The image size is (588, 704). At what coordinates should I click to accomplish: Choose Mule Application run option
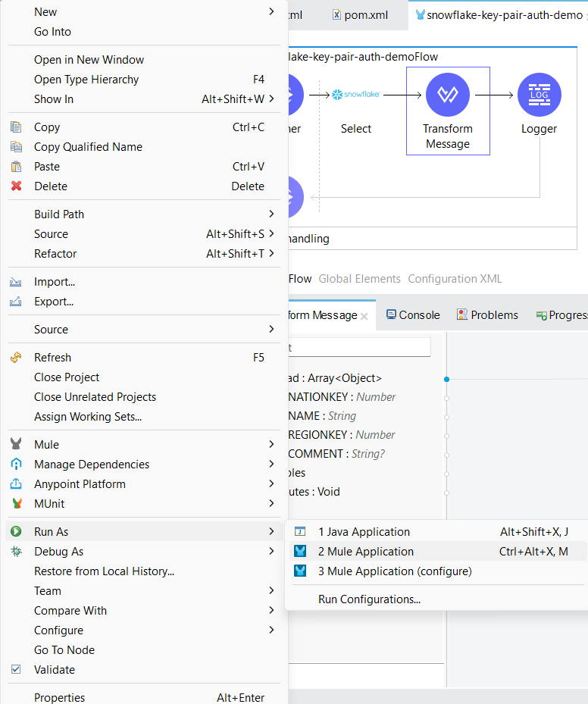[365, 552]
